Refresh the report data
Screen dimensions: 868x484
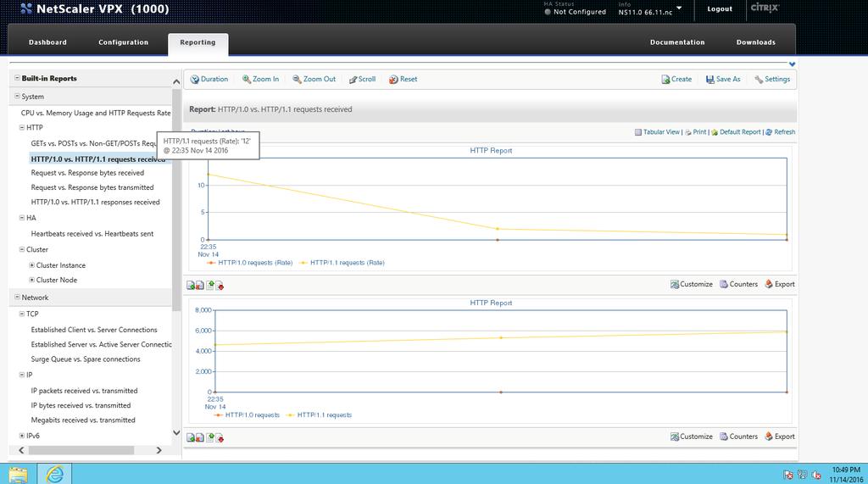[781, 131]
